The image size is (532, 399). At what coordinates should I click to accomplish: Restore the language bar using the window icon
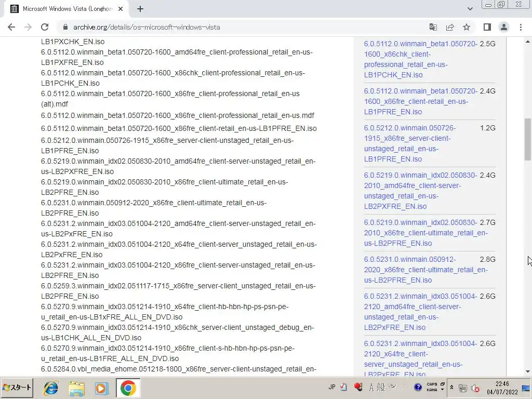pos(443,384)
